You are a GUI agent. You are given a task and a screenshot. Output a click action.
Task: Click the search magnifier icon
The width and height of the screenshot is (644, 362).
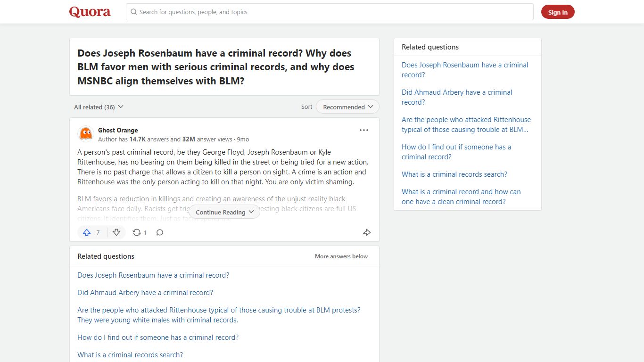point(134,12)
